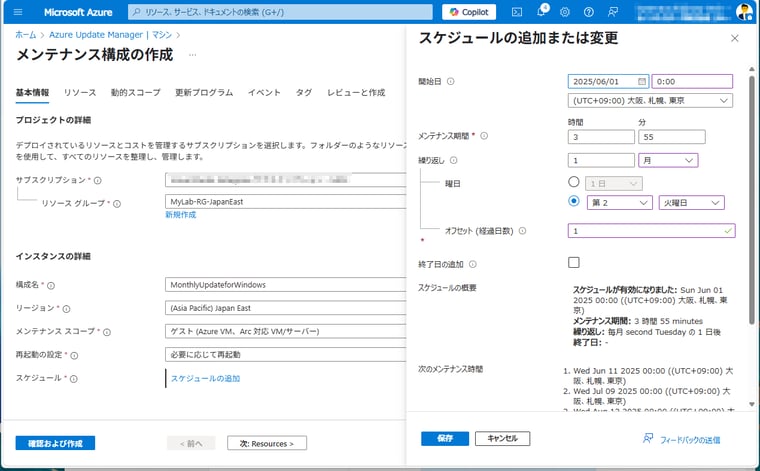Switch to the イベント tab
The height and width of the screenshot is (471, 760).
(x=264, y=93)
